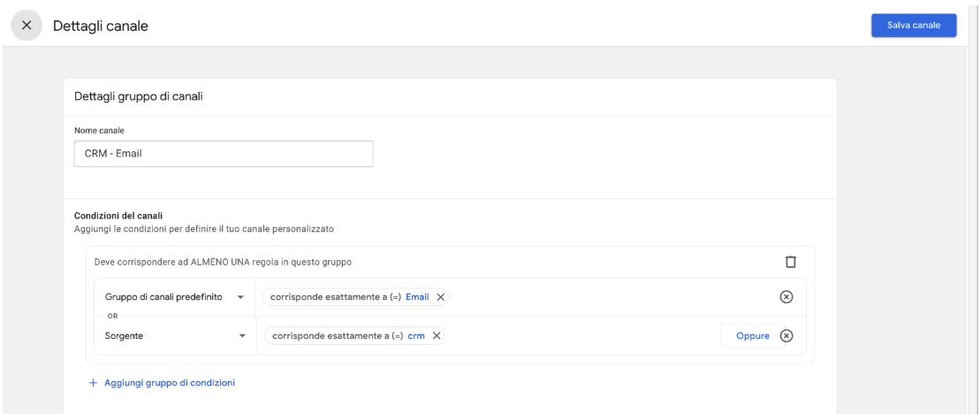980x414 pixels.
Task: Click the blue crm value text
Action: click(x=416, y=336)
